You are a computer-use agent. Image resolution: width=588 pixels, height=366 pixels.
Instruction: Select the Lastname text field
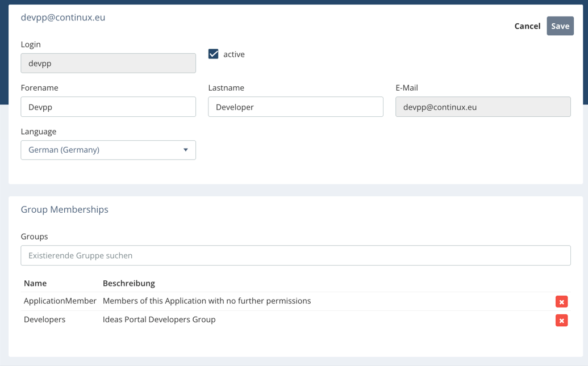[x=295, y=107]
